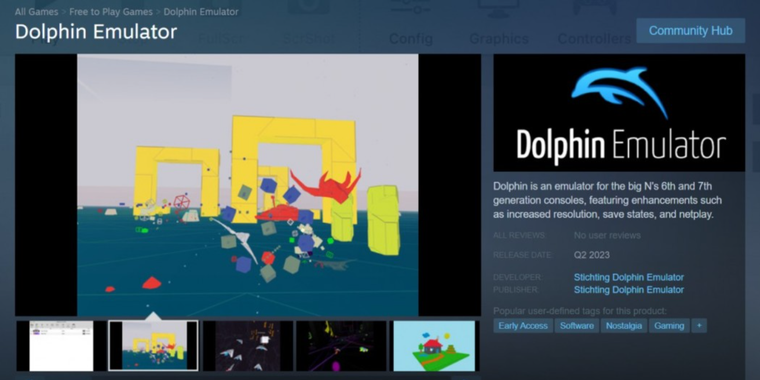Click the Dolphin Emulator page title
The width and height of the screenshot is (760, 380).
coord(96,32)
